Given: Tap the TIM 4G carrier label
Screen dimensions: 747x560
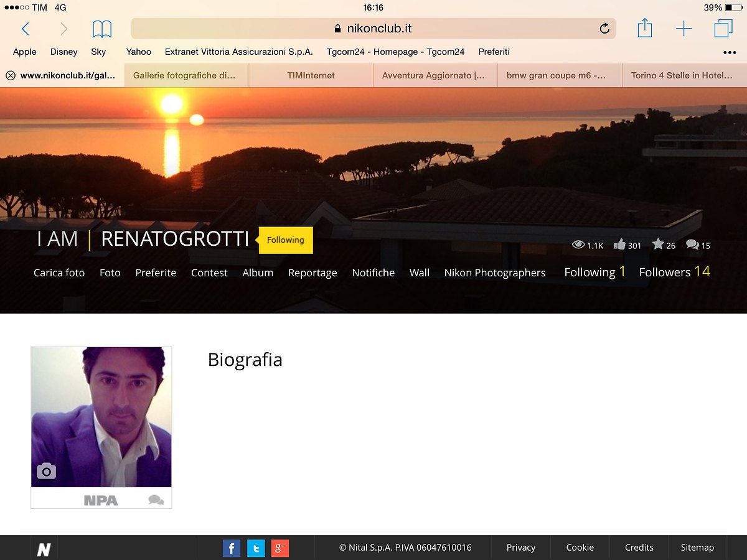Looking at the screenshot, I should click(x=34, y=7).
